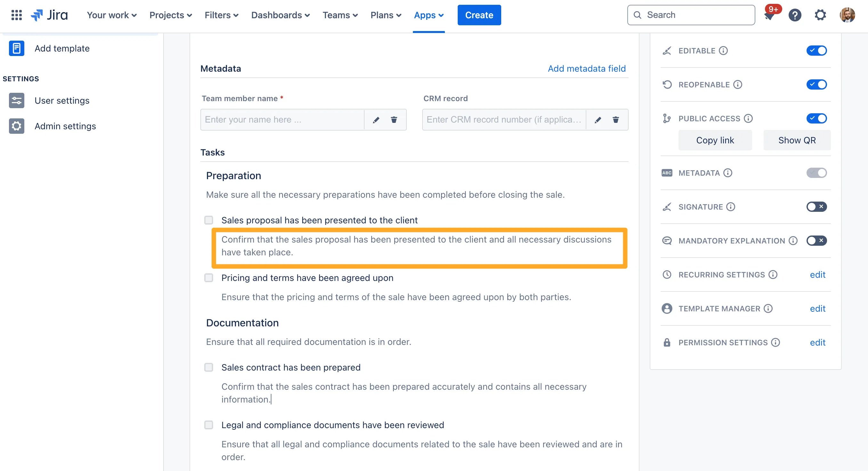Enable the SIGNATURE toggle
Image resolution: width=868 pixels, height=471 pixels.
pyautogui.click(x=816, y=207)
